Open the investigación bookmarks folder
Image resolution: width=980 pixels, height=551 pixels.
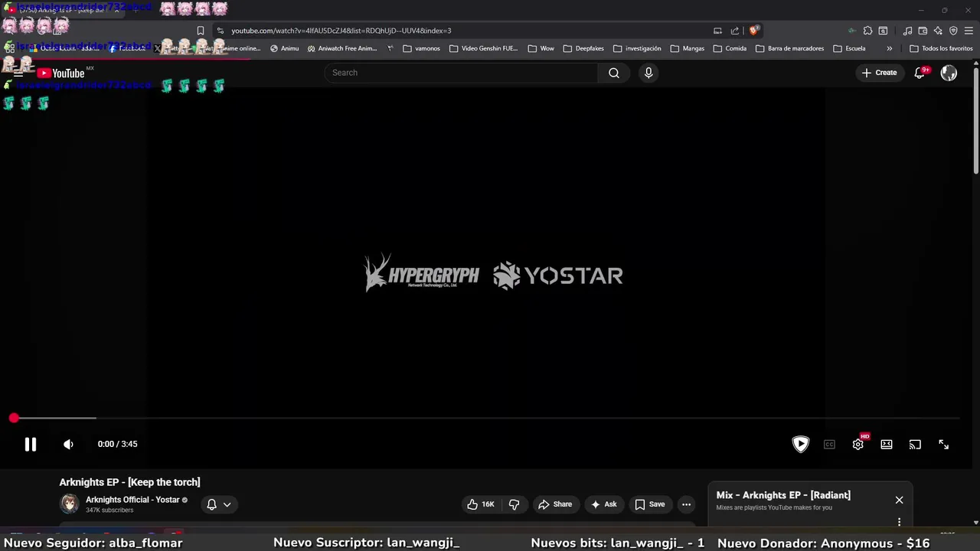[x=637, y=48]
